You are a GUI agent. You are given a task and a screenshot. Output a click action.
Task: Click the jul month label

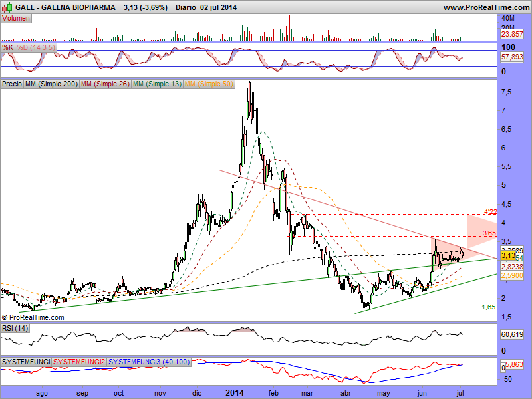click(460, 393)
